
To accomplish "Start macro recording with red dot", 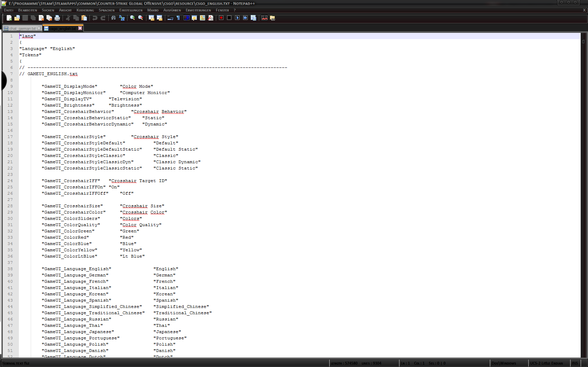I will (221, 18).
